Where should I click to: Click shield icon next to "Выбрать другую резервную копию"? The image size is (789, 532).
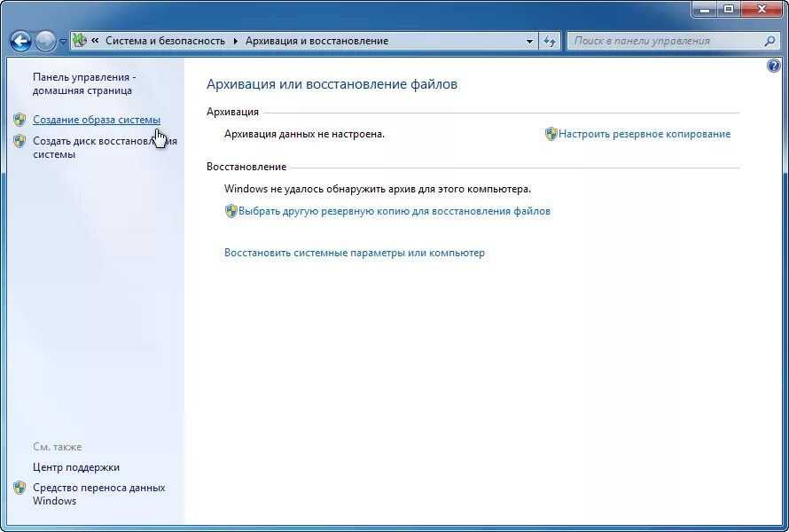[x=230, y=211]
